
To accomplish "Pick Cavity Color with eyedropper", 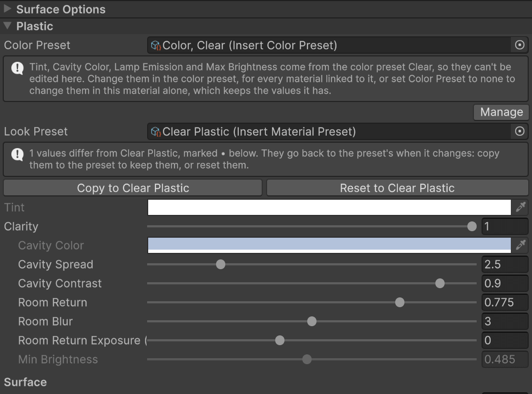I will click(x=521, y=245).
